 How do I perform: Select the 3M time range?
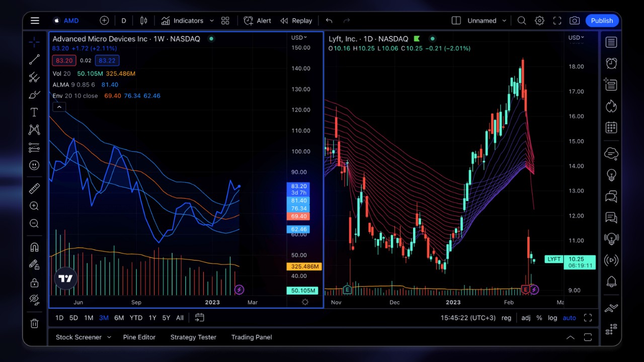[x=104, y=318]
